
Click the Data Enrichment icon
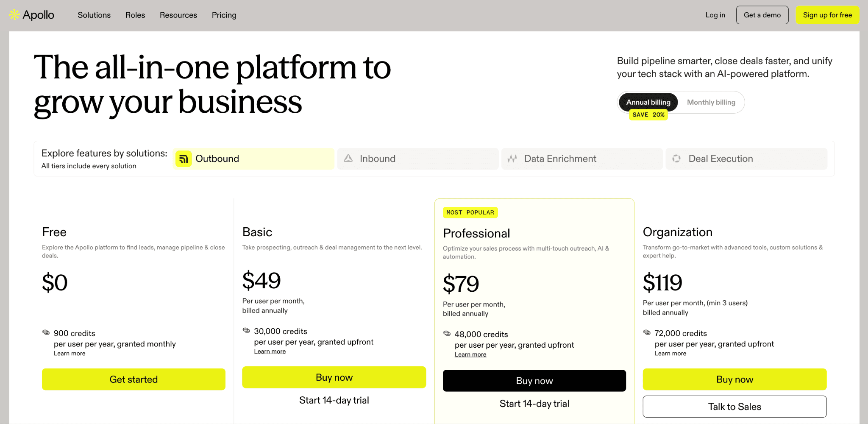(x=512, y=159)
